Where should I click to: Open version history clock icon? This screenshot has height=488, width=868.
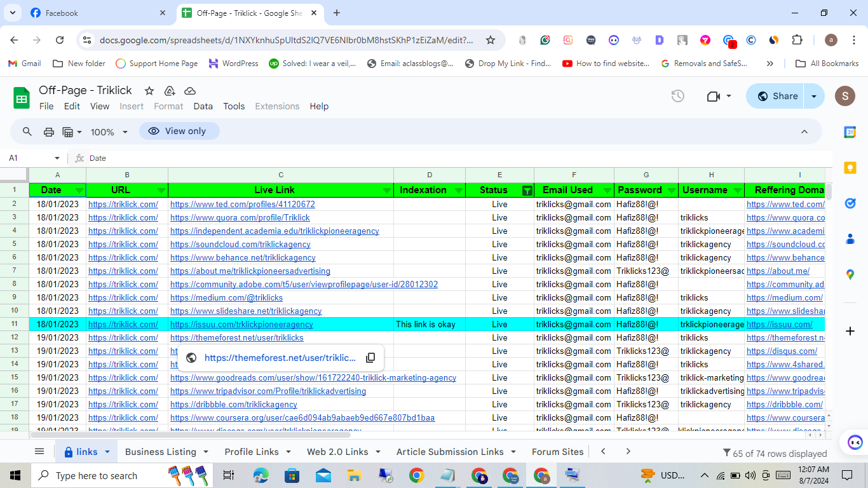(x=678, y=96)
